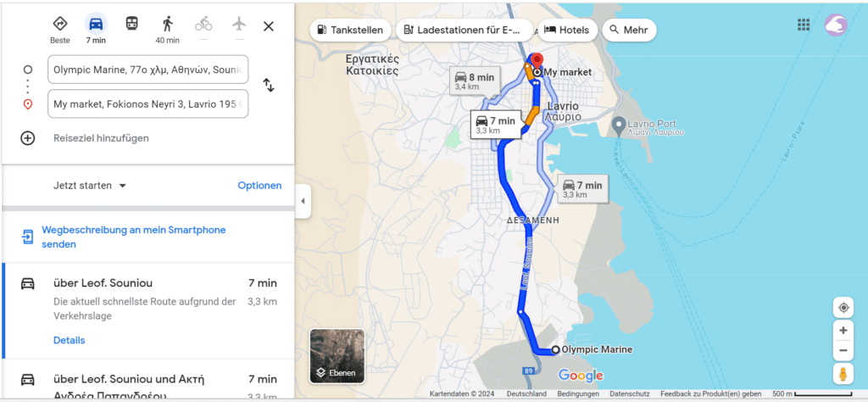Zoom in with the plus button
This screenshot has width=868, height=402.
click(x=843, y=331)
